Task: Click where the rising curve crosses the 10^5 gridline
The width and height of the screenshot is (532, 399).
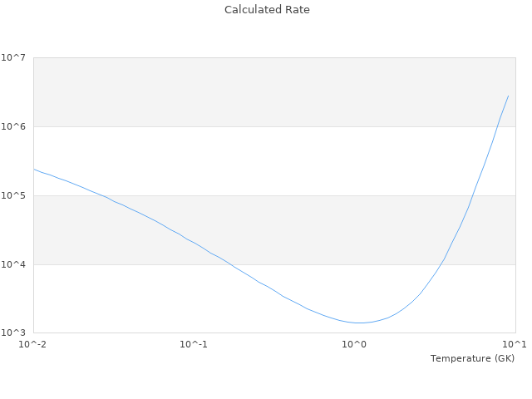Action: (x=472, y=195)
